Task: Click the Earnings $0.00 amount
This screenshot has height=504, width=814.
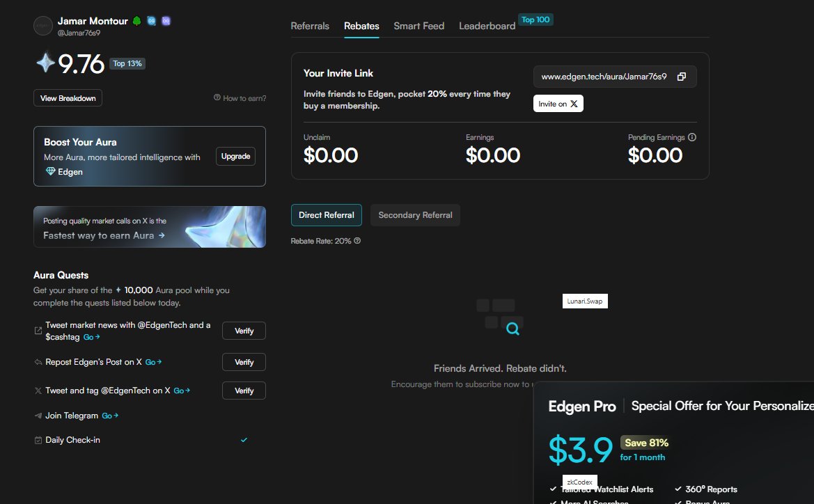Action: pyautogui.click(x=493, y=155)
